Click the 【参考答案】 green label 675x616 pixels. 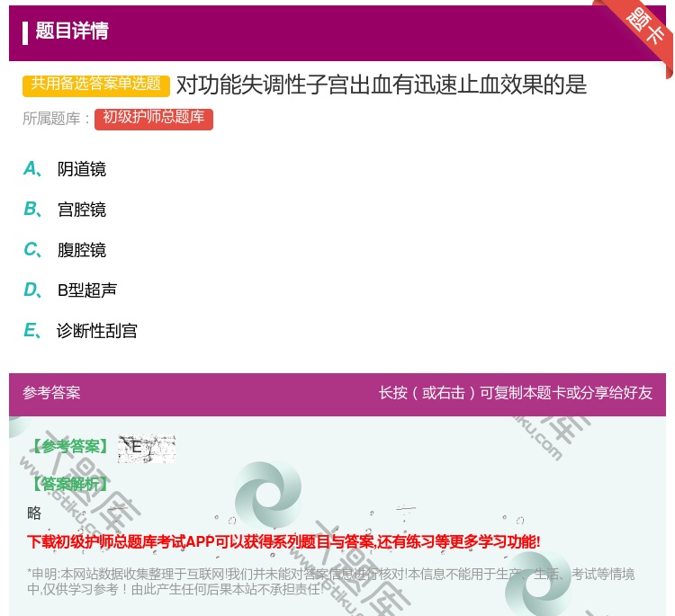[x=71, y=447]
